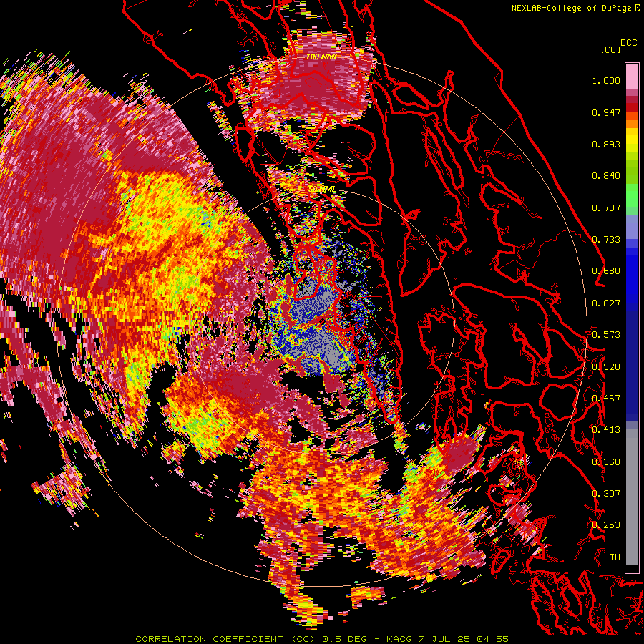Click the yellow segment of the color bar
The height and width of the screenshot is (644, 644).
(x=632, y=140)
